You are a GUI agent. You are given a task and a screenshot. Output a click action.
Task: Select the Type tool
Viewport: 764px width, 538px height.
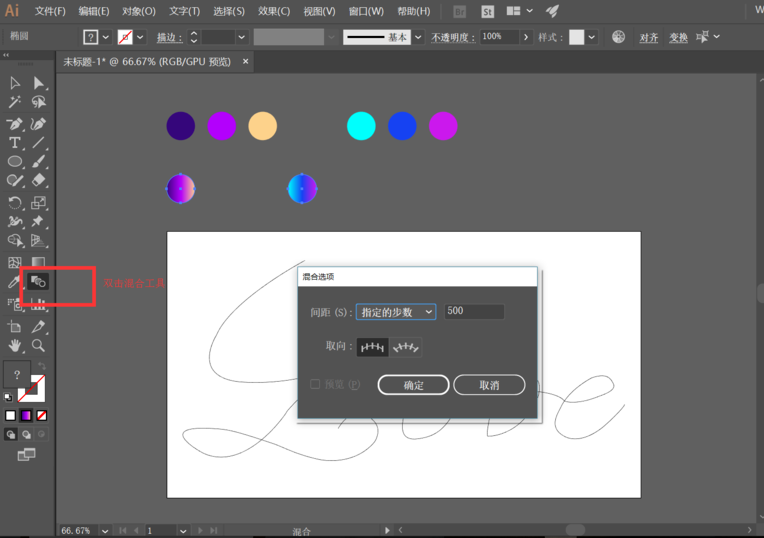pos(15,143)
